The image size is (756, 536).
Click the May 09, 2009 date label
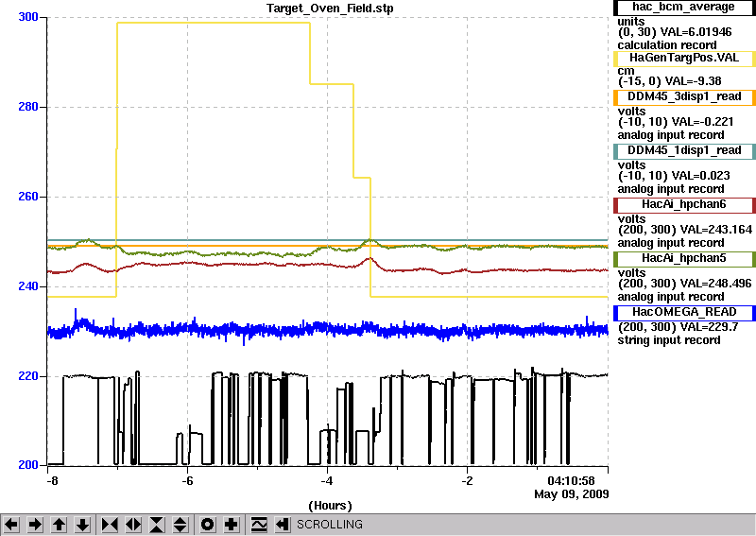click(x=572, y=494)
